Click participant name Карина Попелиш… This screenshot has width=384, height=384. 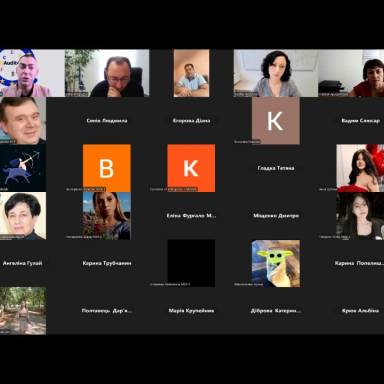pos(359,263)
